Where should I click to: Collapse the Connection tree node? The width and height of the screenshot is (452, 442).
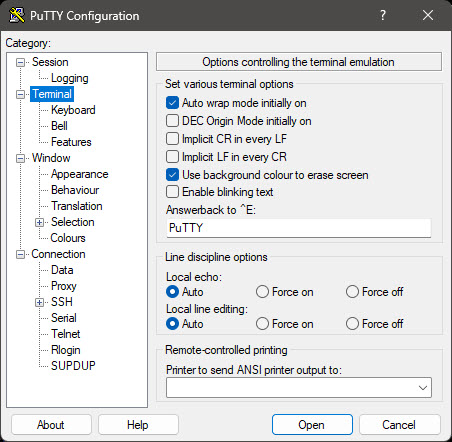click(21, 254)
